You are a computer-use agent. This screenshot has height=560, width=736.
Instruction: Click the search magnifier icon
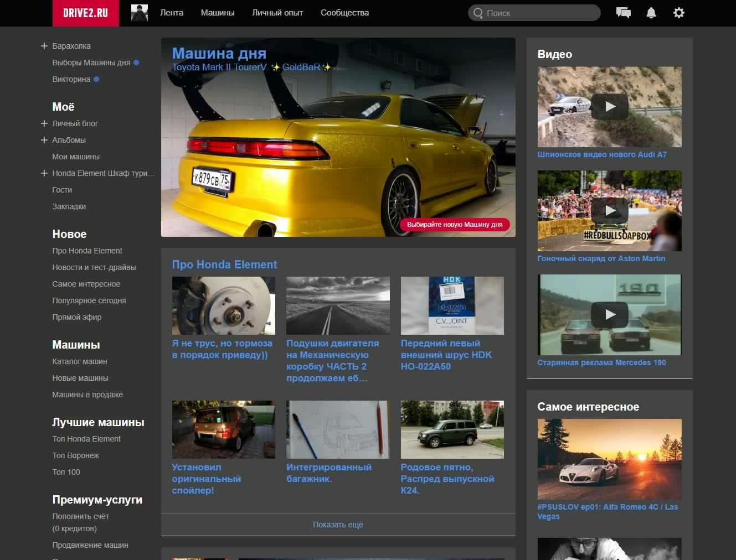[478, 13]
